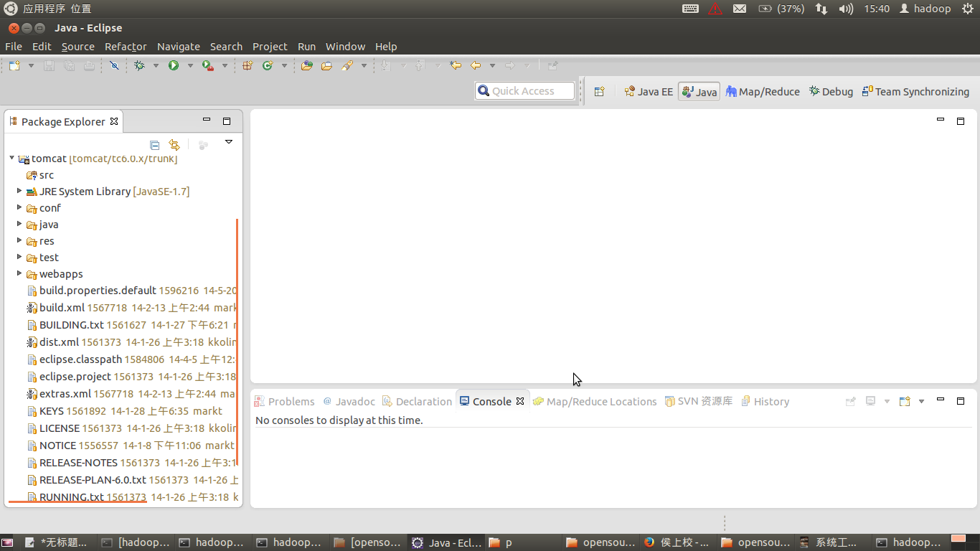Switch to the SVN 资源库 tab

click(x=699, y=402)
